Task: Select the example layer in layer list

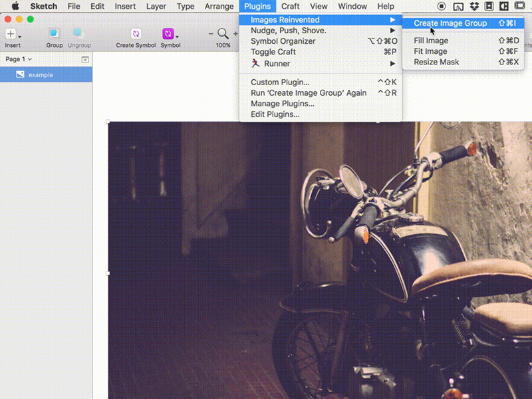Action: tap(46, 74)
